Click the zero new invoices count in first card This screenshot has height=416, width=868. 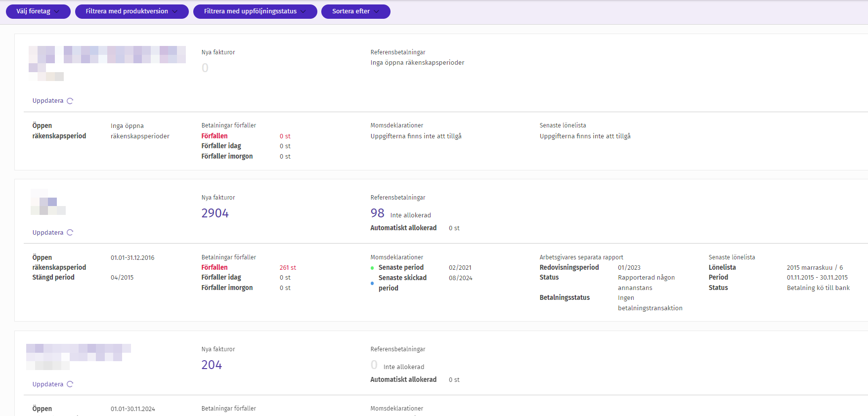click(x=205, y=68)
